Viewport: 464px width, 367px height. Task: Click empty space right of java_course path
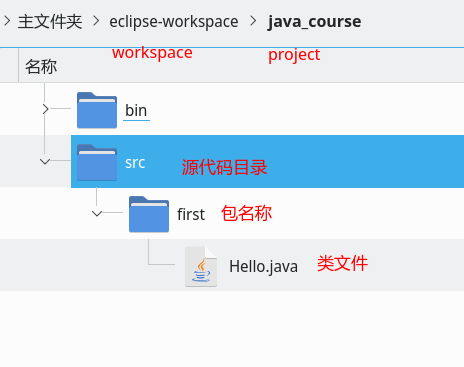click(413, 22)
